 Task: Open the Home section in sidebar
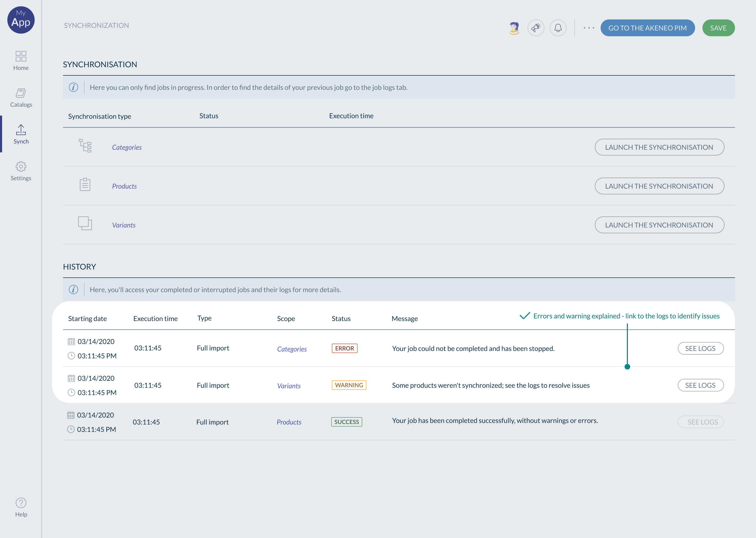[x=21, y=60]
